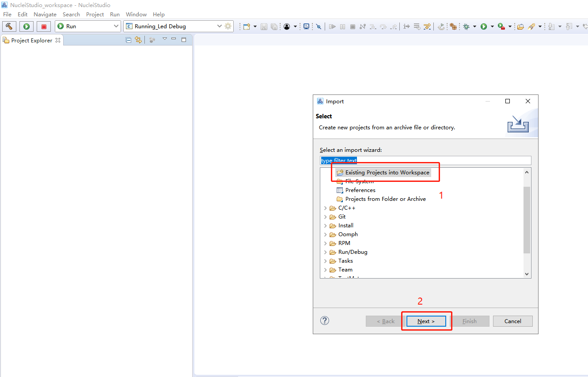Select File System import wizard
Screen dimensions: 588x377
(355, 181)
